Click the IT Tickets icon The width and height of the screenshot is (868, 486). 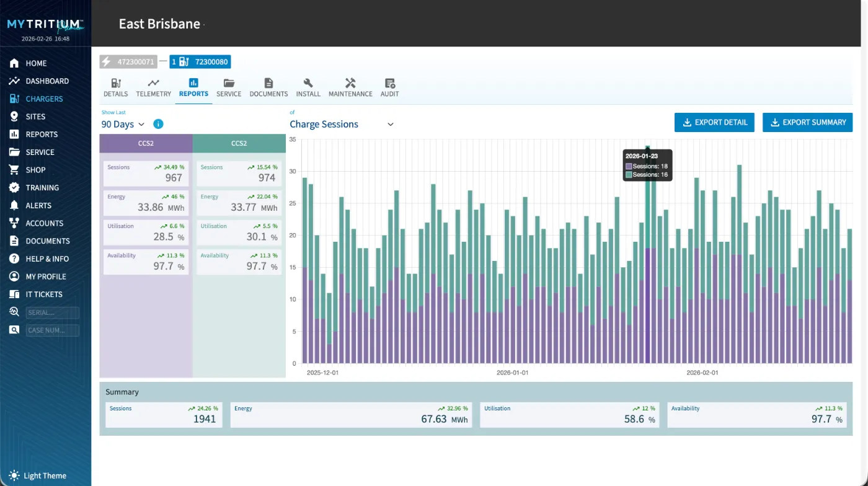[14, 294]
